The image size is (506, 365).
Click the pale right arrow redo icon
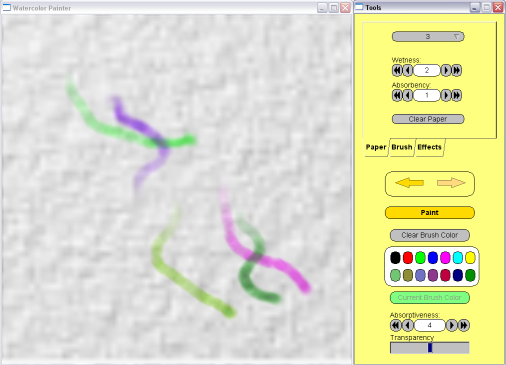pyautogui.click(x=451, y=183)
